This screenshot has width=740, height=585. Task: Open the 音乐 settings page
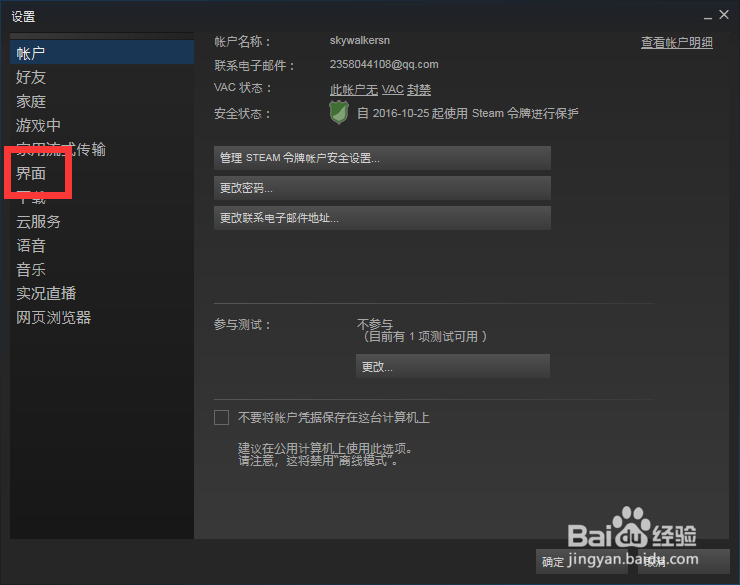pyautogui.click(x=31, y=269)
